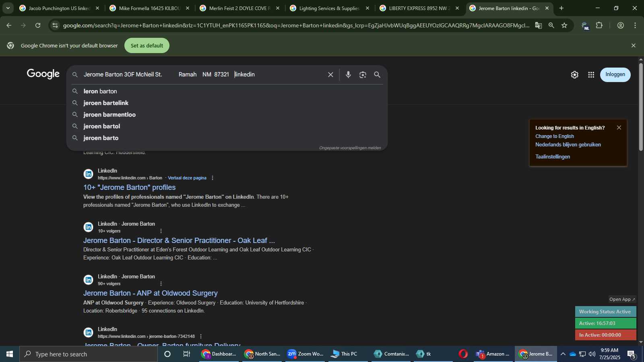Close the Jerome Barton linkedin tab
This screenshot has height=362, width=644.
[547, 8]
